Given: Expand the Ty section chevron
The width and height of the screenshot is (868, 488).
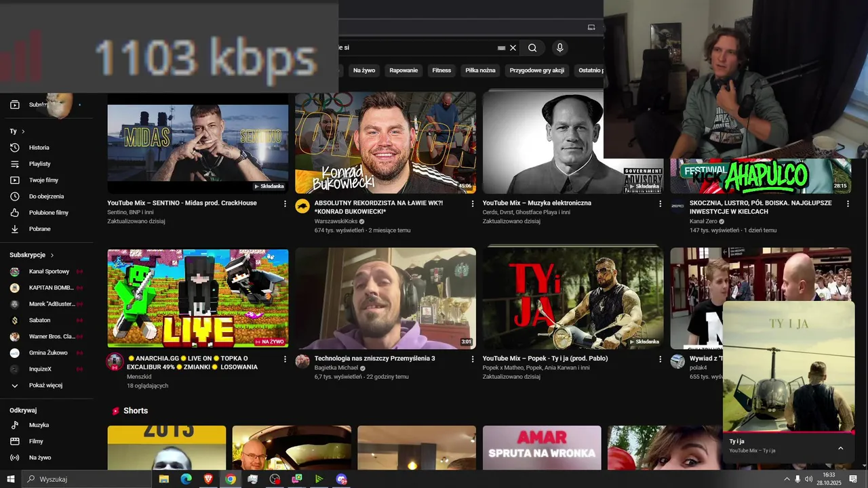Looking at the screenshot, I should coord(23,131).
